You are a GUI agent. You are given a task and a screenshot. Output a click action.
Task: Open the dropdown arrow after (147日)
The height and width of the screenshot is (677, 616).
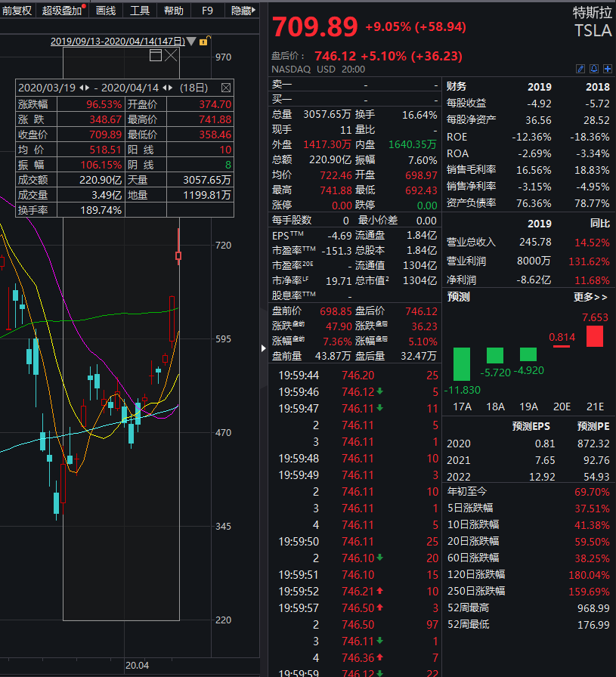click(190, 42)
